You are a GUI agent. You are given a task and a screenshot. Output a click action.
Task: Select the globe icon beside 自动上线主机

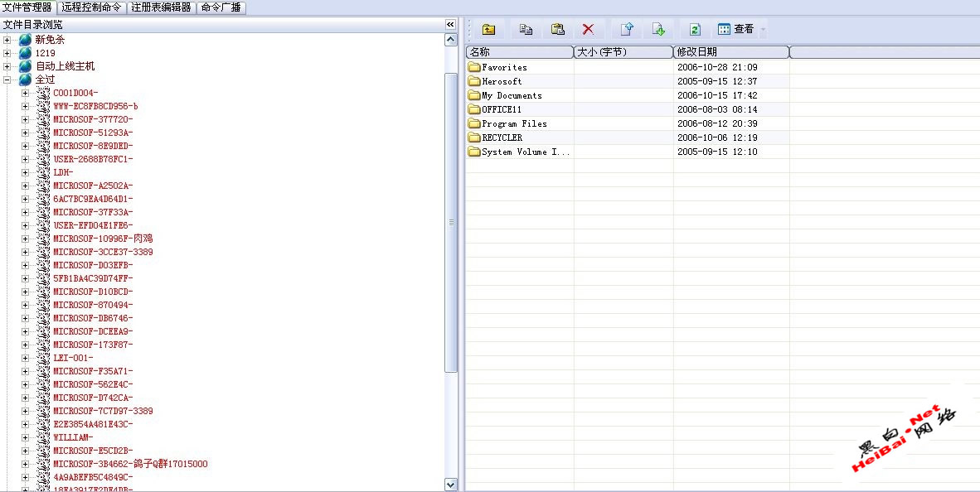pos(26,66)
